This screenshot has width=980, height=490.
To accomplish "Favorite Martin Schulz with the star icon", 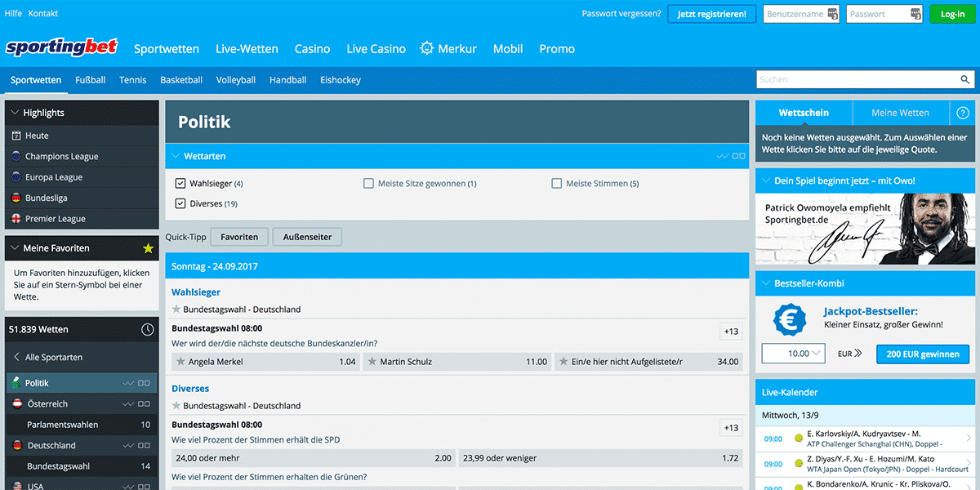I will tap(372, 361).
